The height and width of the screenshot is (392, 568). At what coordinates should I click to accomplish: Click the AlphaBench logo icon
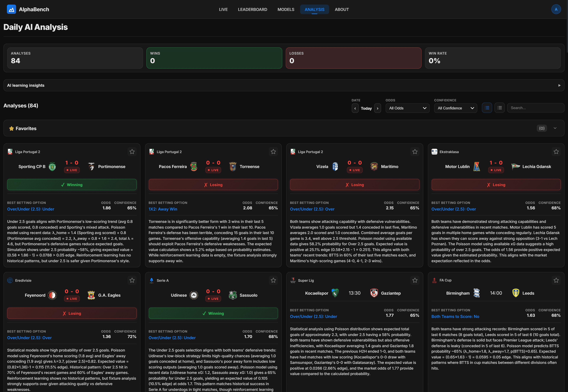coord(11,9)
